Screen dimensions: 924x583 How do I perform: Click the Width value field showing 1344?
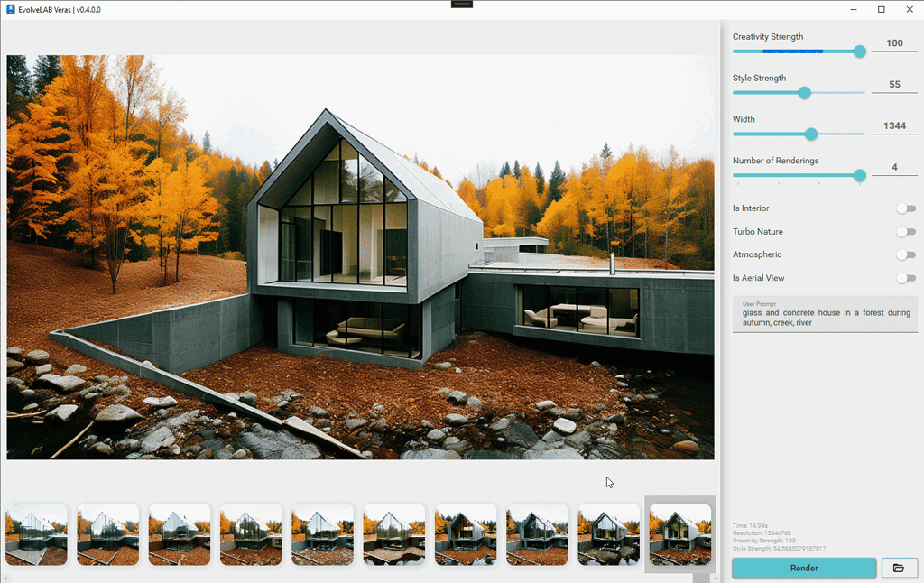(894, 125)
